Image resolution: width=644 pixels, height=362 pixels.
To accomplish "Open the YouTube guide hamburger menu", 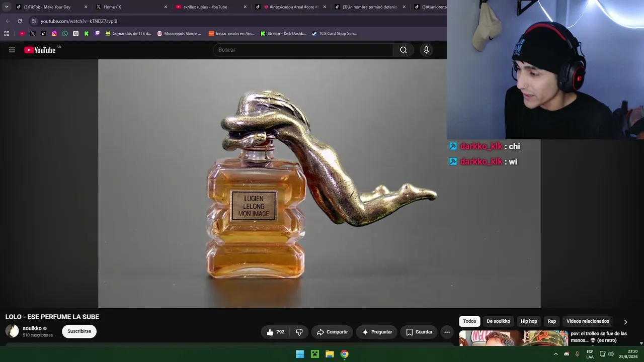I will tap(12, 50).
